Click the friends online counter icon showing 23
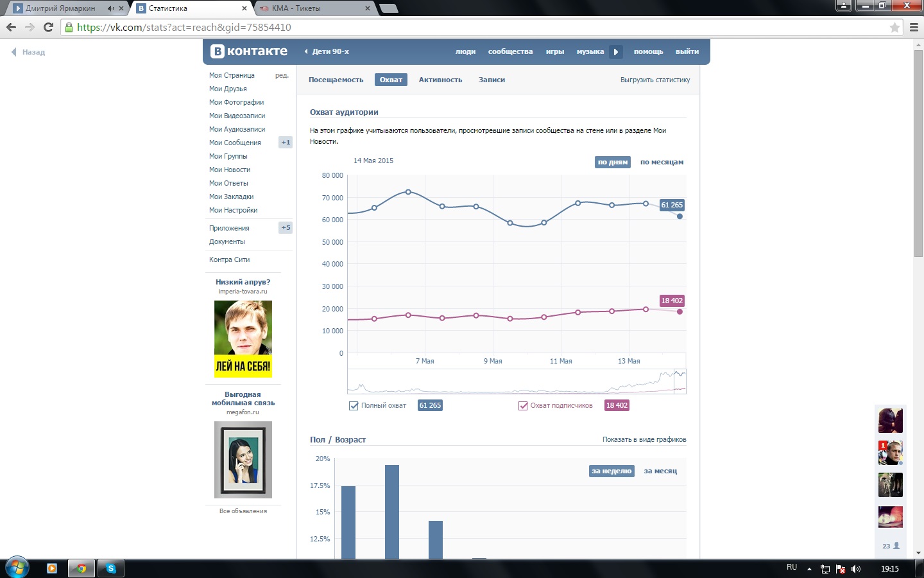The width and height of the screenshot is (924, 578). tap(891, 546)
